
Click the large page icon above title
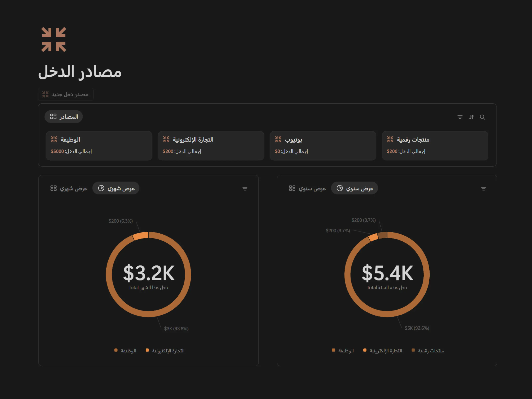[x=54, y=39]
